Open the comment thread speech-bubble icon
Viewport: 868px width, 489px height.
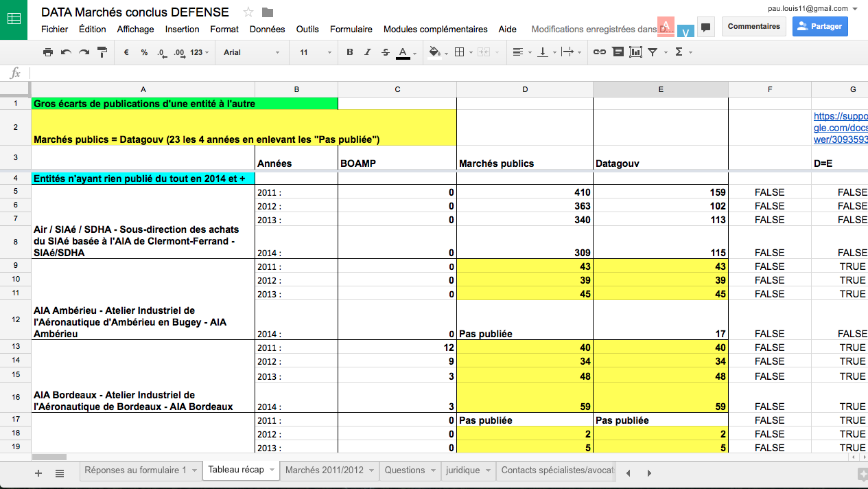coord(705,27)
